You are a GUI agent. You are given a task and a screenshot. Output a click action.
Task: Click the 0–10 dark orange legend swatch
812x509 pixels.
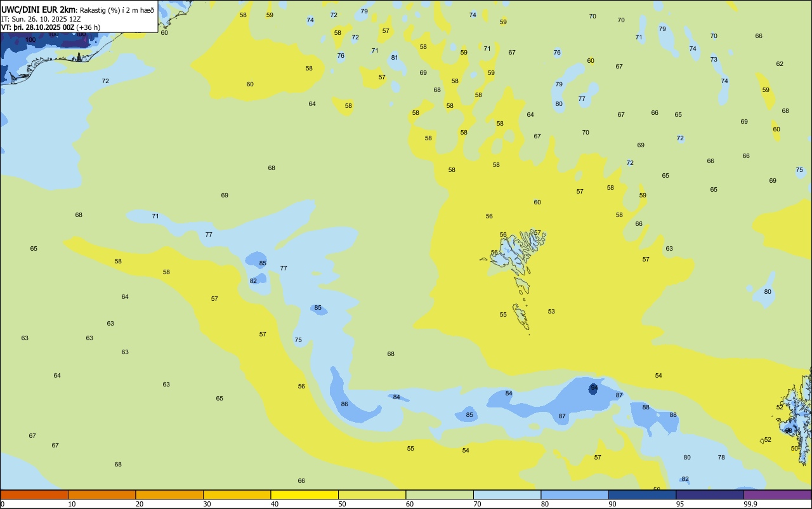(x=34, y=494)
